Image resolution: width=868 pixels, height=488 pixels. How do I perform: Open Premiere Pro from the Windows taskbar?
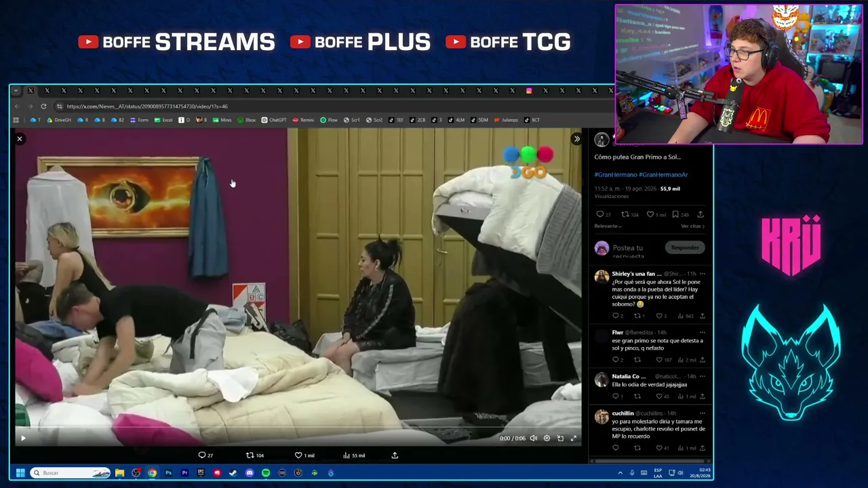click(184, 473)
